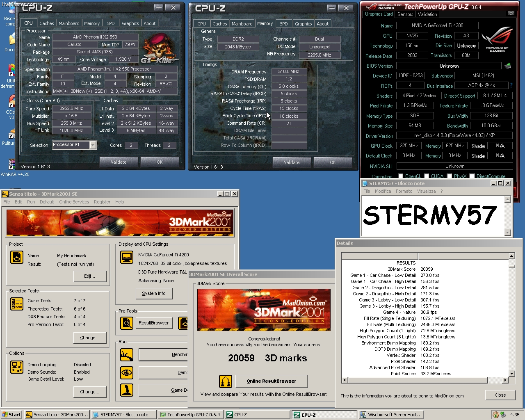Click the up scroll arrow in Blocco note

coord(507,199)
